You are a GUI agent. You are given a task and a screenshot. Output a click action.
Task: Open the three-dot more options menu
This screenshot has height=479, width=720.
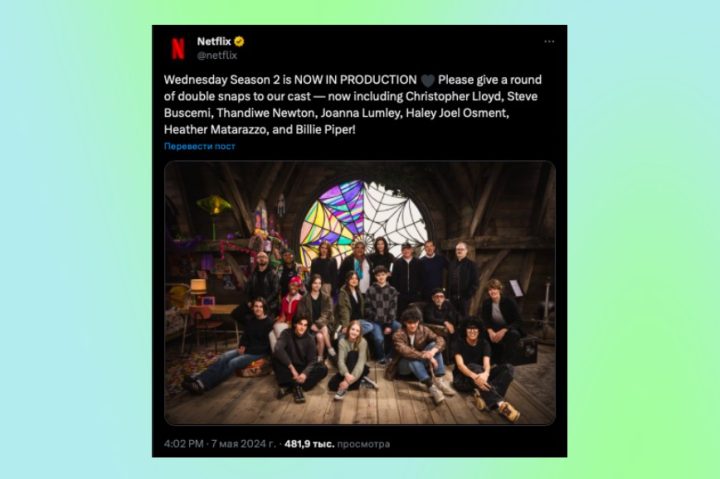(x=549, y=41)
